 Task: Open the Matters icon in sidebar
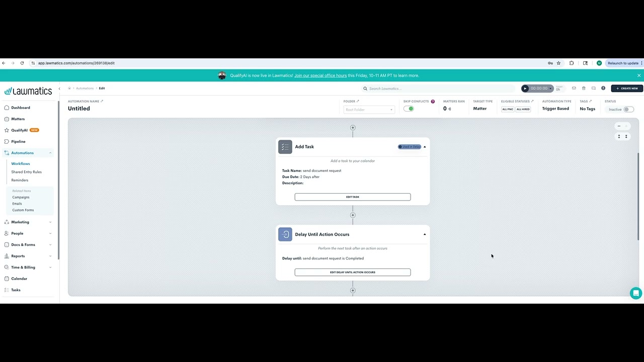(7, 119)
